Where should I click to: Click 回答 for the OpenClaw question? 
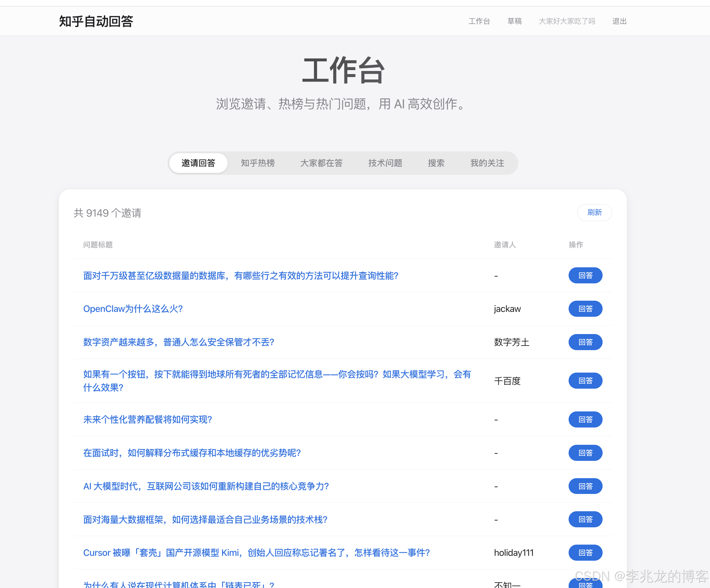tap(585, 309)
